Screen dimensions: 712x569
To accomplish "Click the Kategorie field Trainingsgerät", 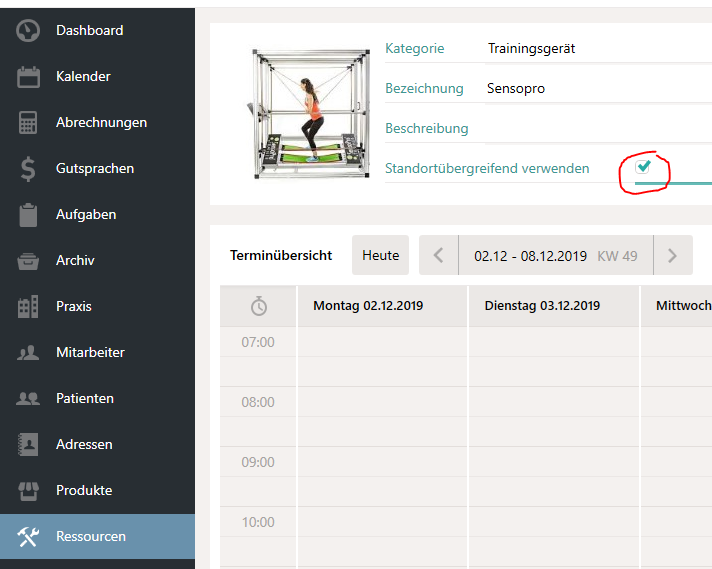I will 598,49.
